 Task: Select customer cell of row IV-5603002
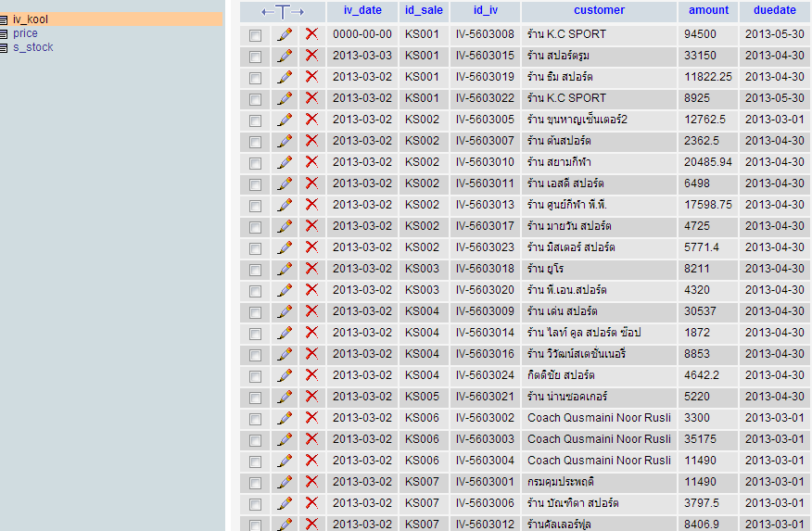(x=599, y=418)
